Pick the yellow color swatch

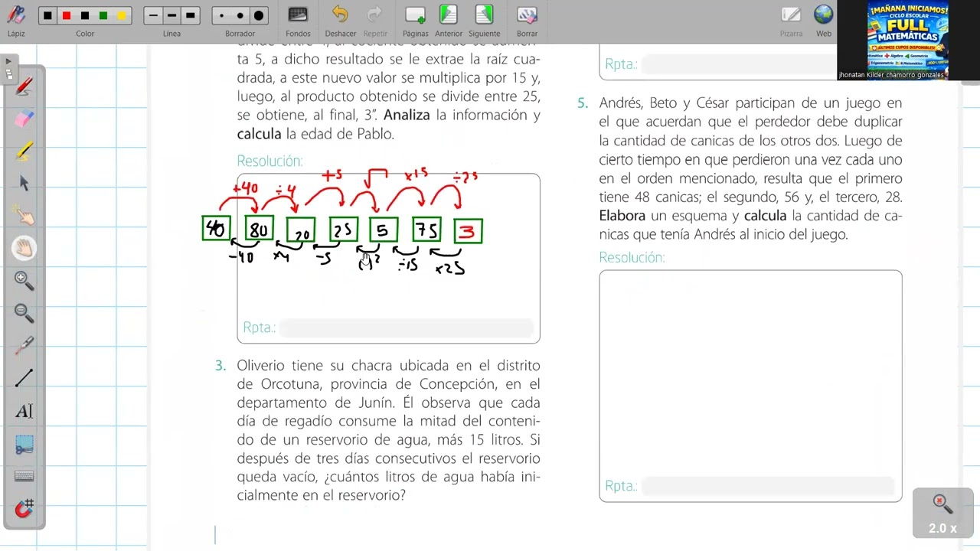click(122, 15)
